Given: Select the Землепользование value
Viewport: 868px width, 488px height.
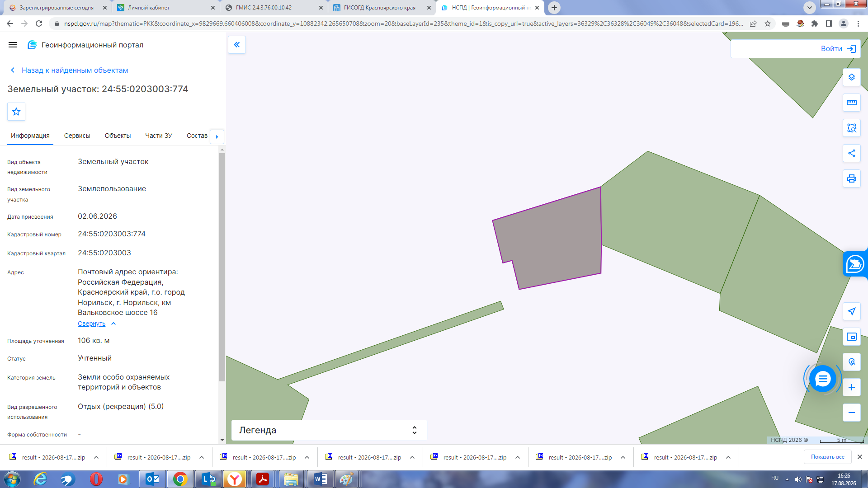Looking at the screenshot, I should (x=112, y=188).
